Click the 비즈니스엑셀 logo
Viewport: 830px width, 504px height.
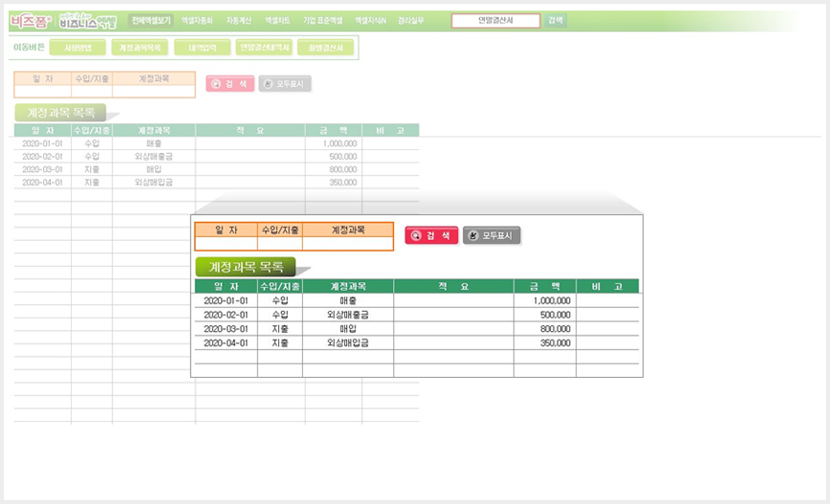pyautogui.click(x=88, y=21)
